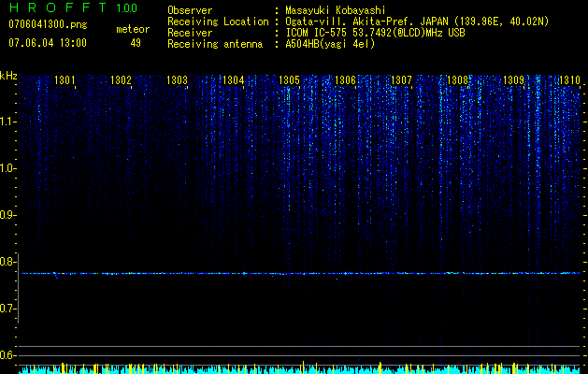This screenshot has width=588, height=374.
Task: Click the 0.9 kHz axis label
Action: (7, 215)
